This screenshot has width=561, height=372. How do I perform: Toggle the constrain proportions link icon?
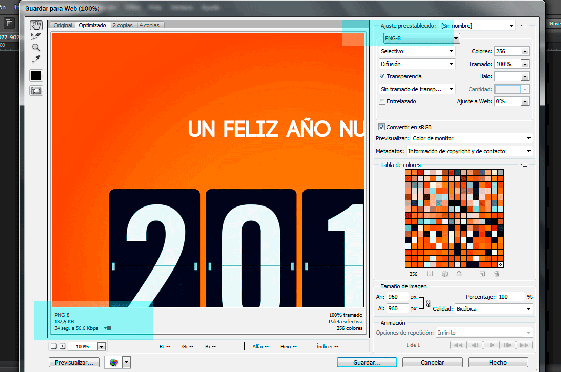(x=428, y=303)
